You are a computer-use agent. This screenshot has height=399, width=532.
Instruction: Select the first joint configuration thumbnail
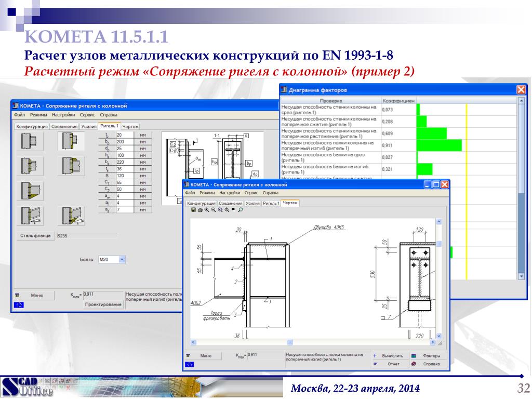pos(30,141)
